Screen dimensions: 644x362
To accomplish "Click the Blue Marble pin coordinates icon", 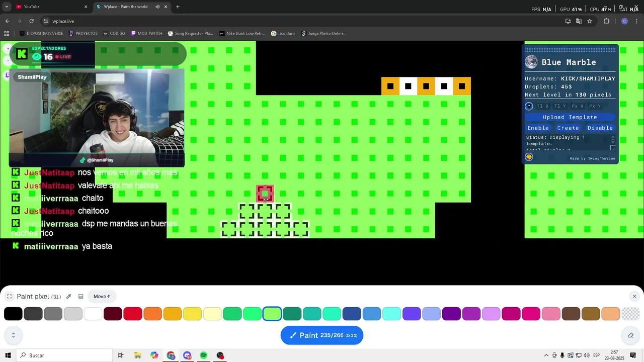I will pos(529,106).
